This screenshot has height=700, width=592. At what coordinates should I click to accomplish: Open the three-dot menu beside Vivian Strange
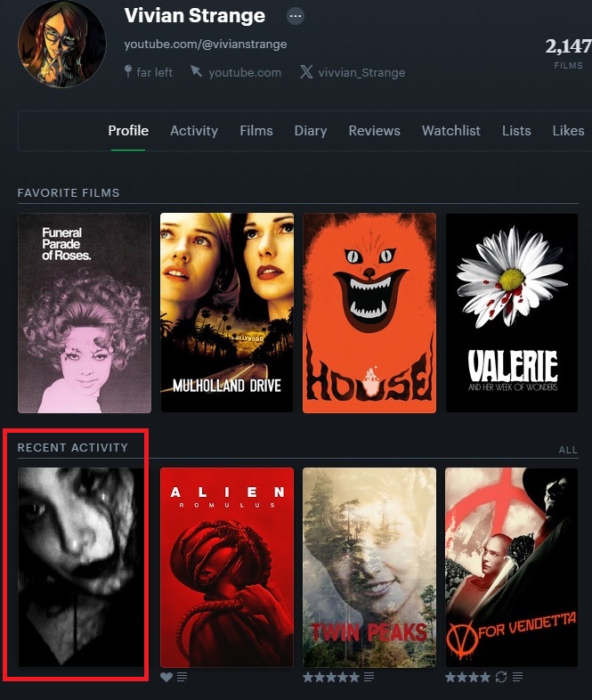[295, 17]
